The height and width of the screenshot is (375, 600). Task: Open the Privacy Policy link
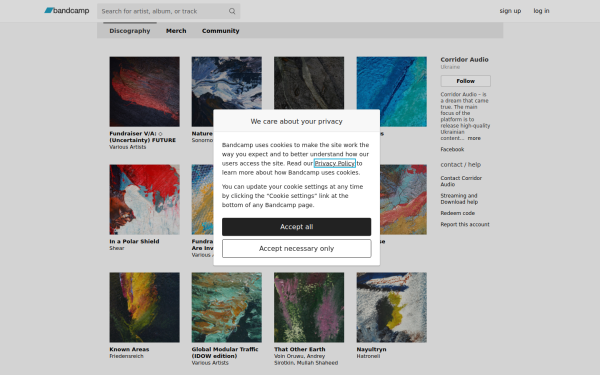334,163
